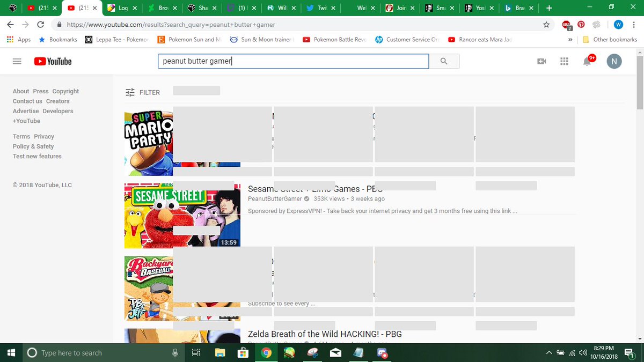Switch to the Log tab

click(123, 8)
